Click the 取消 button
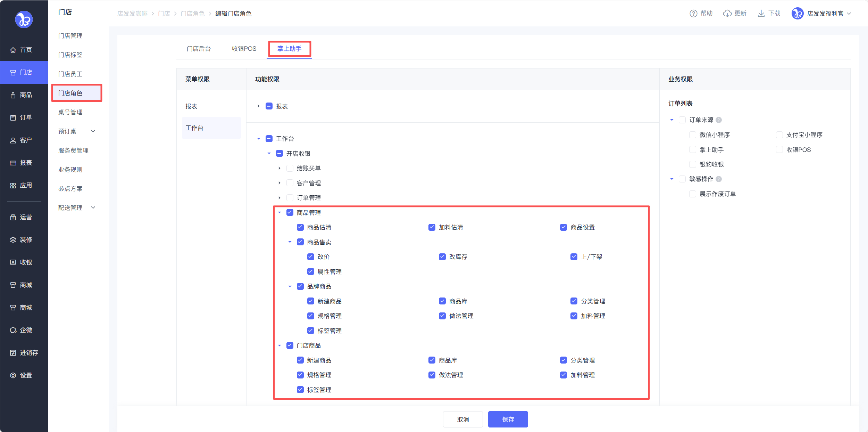 point(462,419)
